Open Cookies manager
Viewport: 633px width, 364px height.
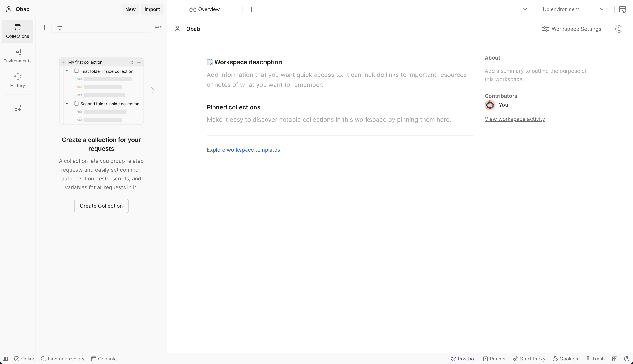565,359
